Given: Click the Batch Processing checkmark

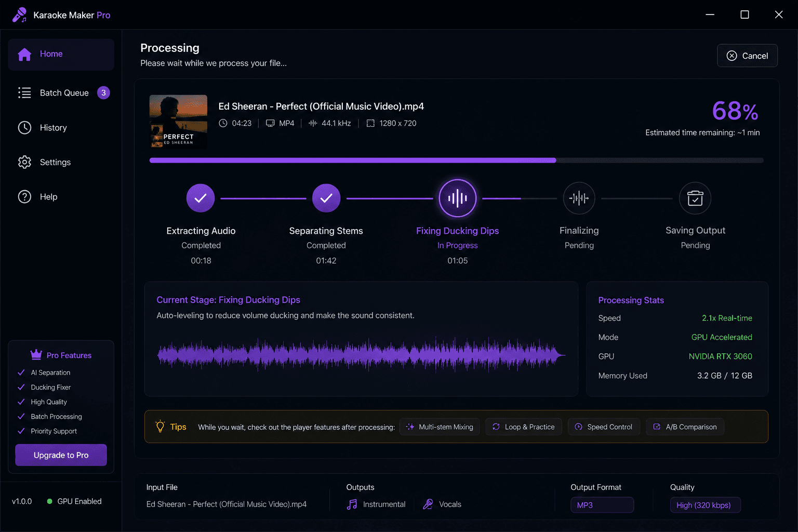Looking at the screenshot, I should [21, 416].
